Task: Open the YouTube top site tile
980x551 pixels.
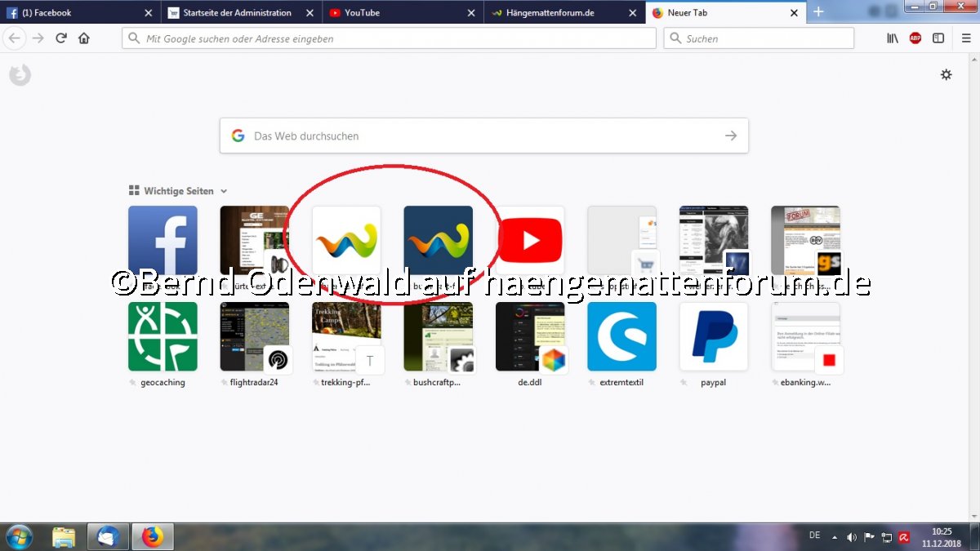Action: coord(530,240)
